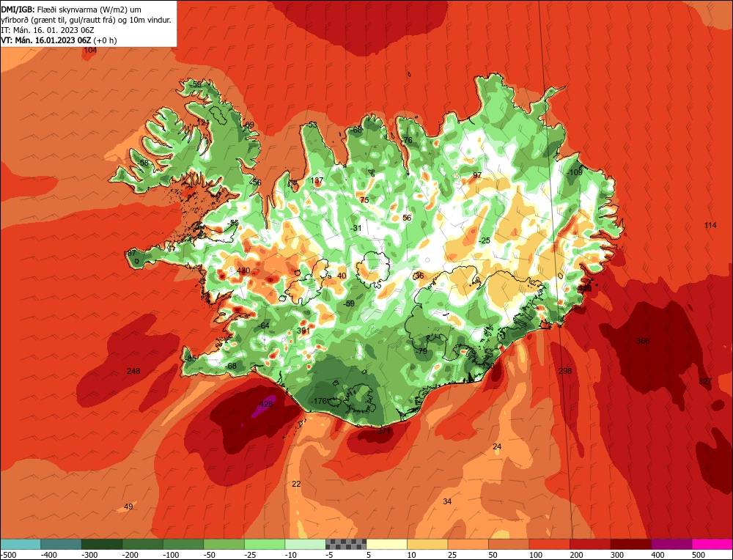Click map value '22' over the southern sea
The height and width of the screenshot is (560, 733).
[x=296, y=485]
